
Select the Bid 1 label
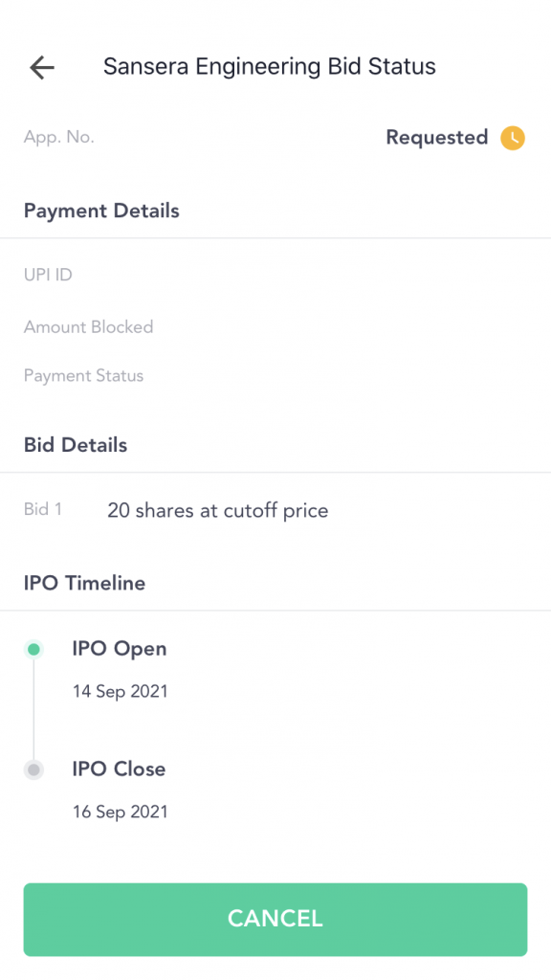[x=42, y=509]
